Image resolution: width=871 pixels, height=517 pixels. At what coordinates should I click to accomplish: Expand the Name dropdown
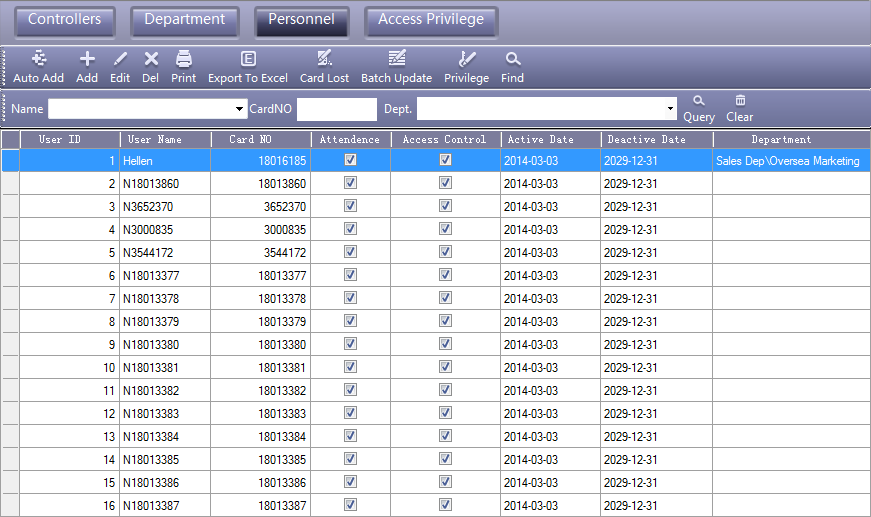[x=239, y=109]
